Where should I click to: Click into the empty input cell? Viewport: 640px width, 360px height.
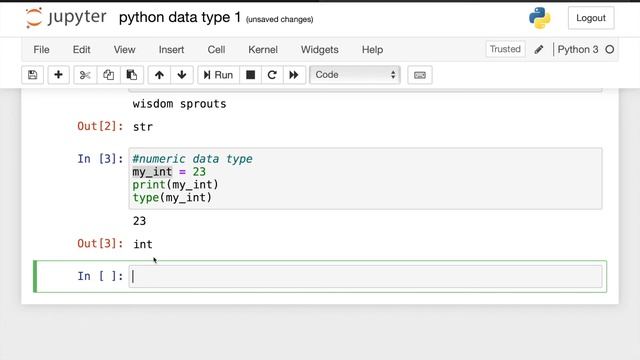pyautogui.click(x=365, y=276)
